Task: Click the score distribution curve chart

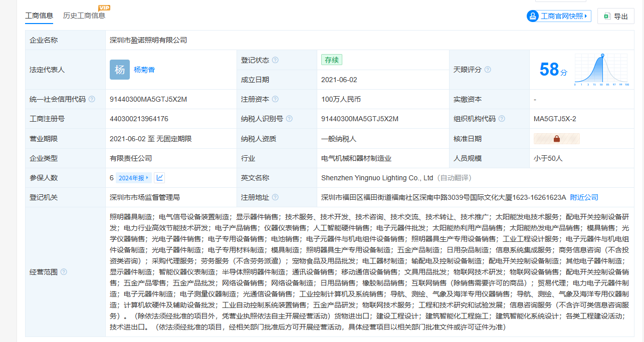Action: pyautogui.click(x=602, y=70)
